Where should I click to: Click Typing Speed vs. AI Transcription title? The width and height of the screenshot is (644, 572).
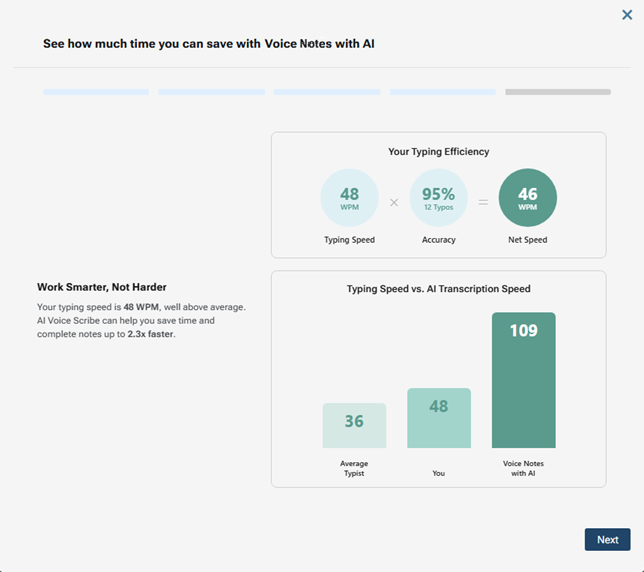pos(438,289)
